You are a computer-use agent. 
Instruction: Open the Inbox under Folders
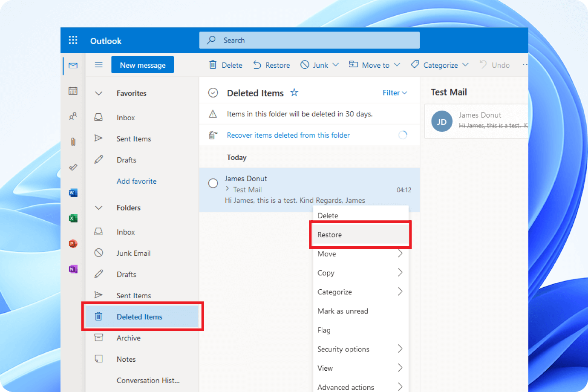[x=142, y=232]
